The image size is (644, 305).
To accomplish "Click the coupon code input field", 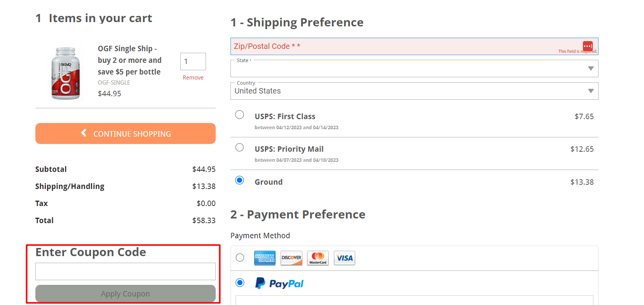I will [126, 271].
